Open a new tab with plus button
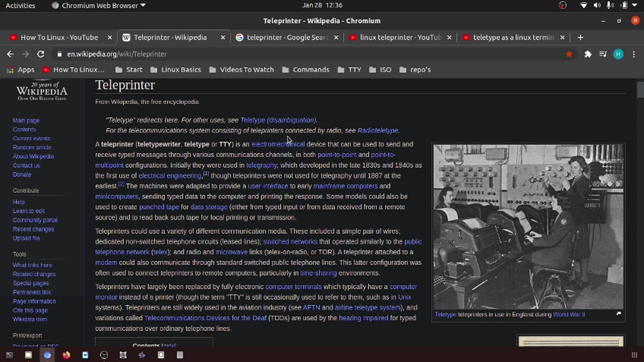Screen dimensions: 644x362 pos(580,37)
